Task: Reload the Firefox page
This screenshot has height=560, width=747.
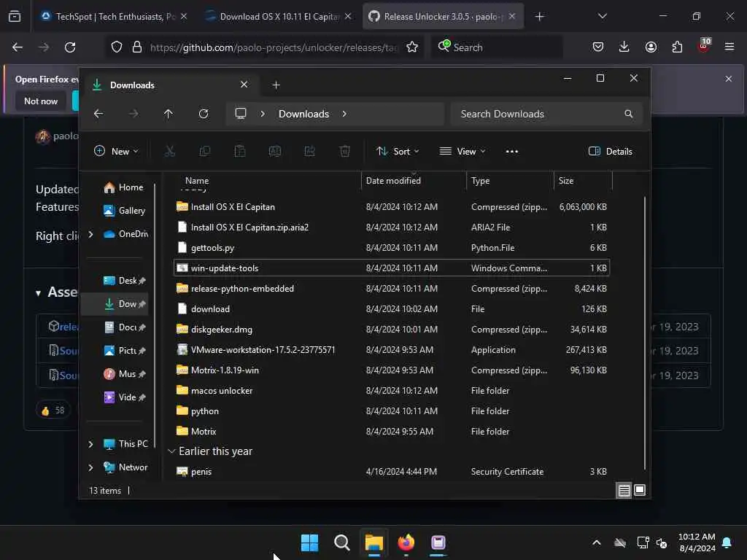Action: pyautogui.click(x=70, y=47)
